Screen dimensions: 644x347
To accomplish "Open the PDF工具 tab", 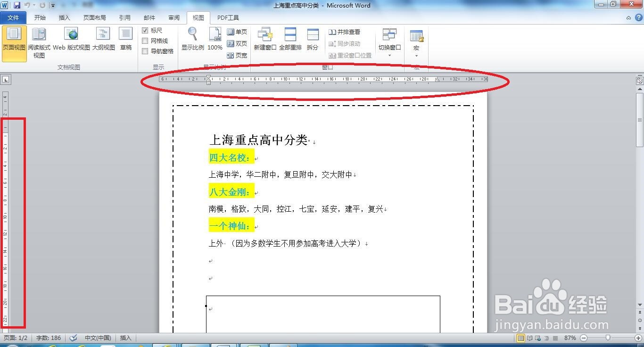I will coord(228,18).
